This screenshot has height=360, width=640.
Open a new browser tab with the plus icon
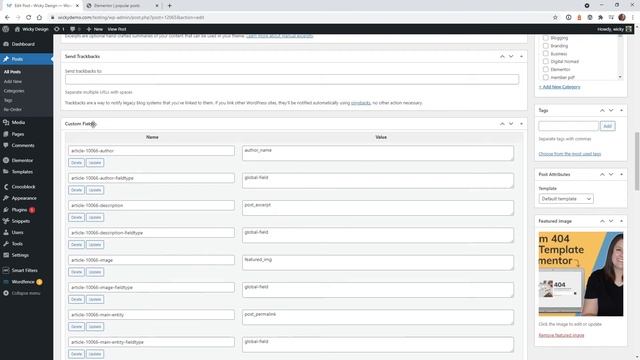pos(169,6)
